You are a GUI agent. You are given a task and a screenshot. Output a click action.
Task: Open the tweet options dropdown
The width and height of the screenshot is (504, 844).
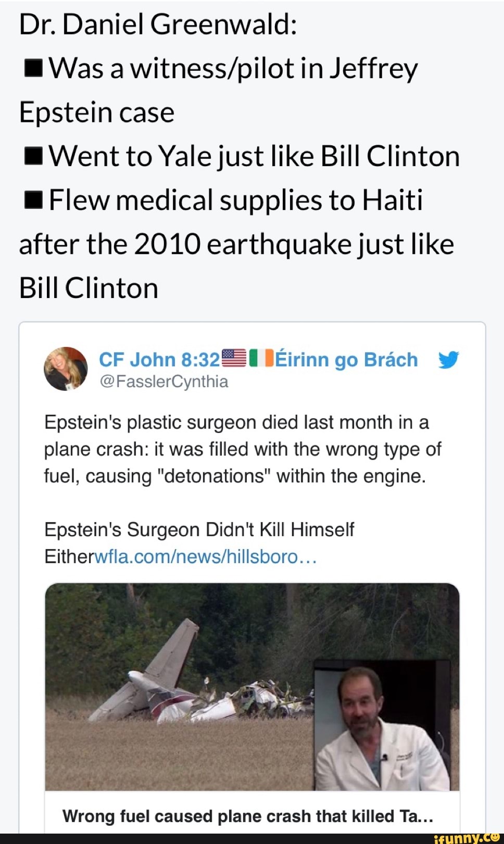coord(449,359)
